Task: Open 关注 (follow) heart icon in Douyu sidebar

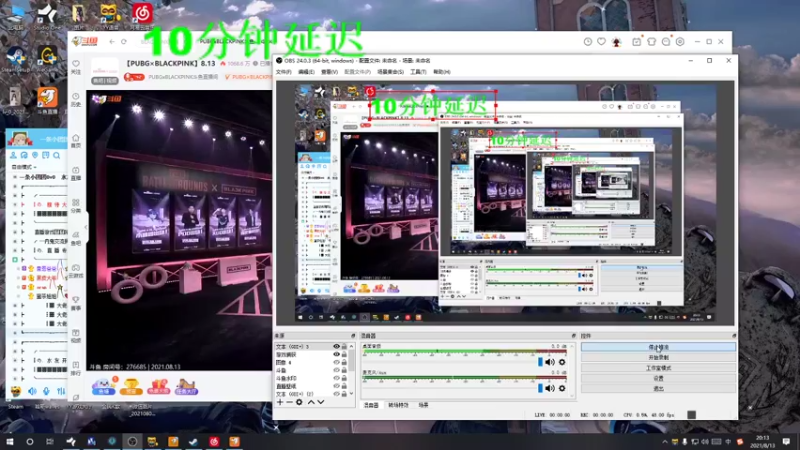Action: point(76,67)
